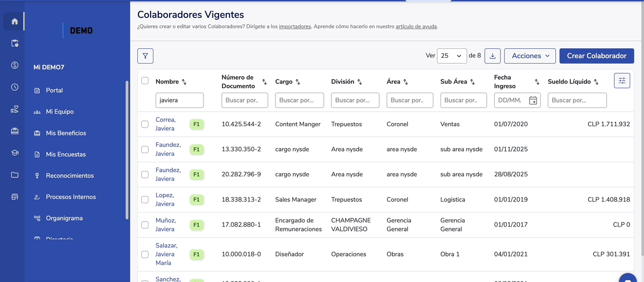Open the importadores link

tap(295, 26)
